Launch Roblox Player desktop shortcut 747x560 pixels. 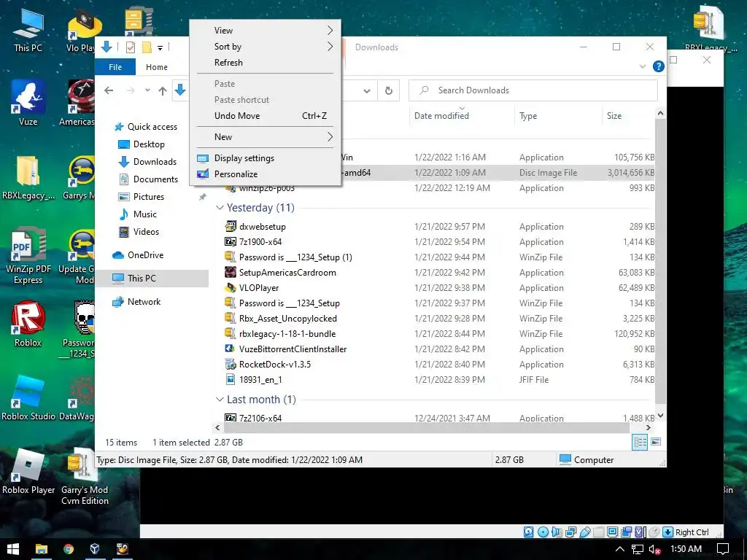click(28, 472)
